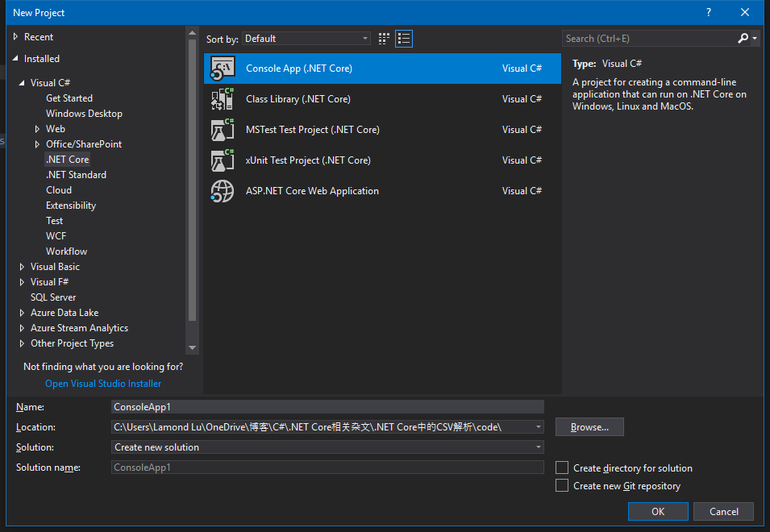Switch to medium icons list view
Screen dimensions: 770x532
click(x=404, y=39)
